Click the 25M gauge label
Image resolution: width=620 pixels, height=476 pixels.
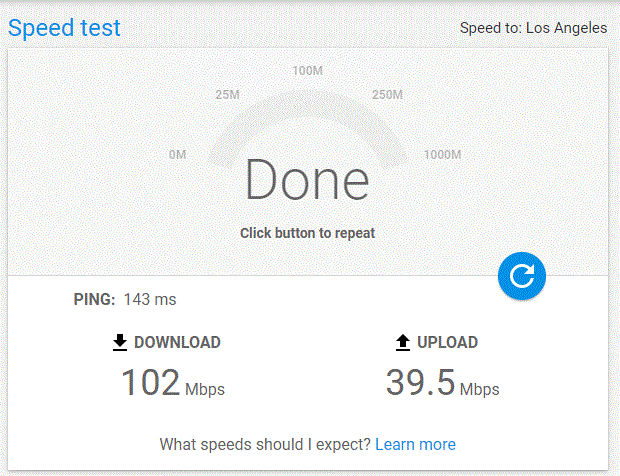pyautogui.click(x=227, y=95)
